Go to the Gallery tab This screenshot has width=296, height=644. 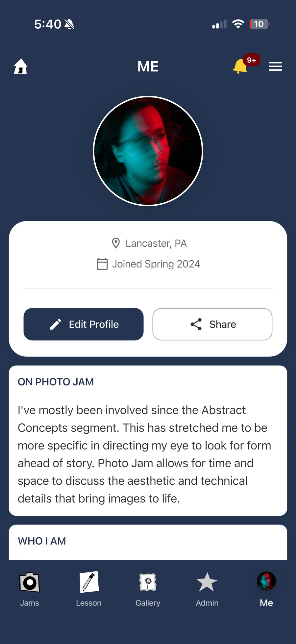click(148, 589)
